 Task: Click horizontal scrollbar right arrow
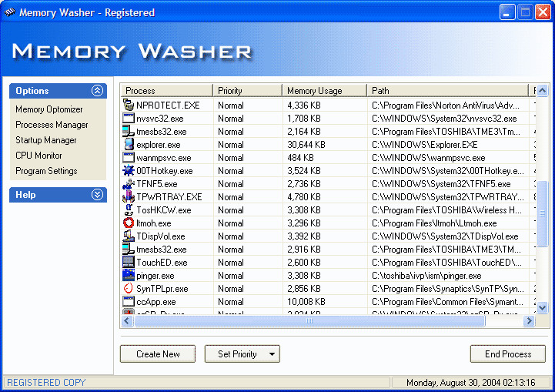[x=529, y=321]
